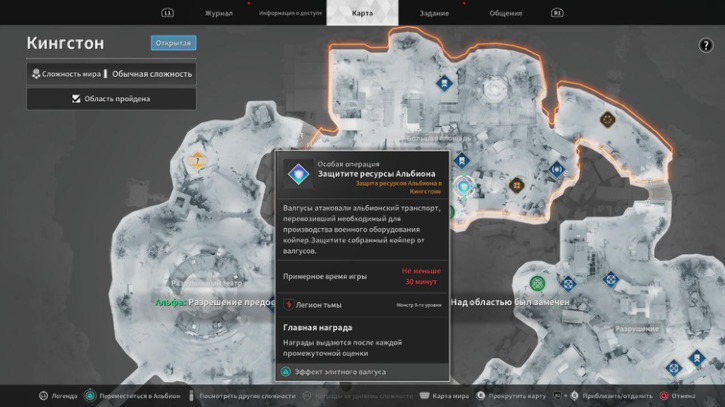Click the Примерное время игры label

pos(325,276)
